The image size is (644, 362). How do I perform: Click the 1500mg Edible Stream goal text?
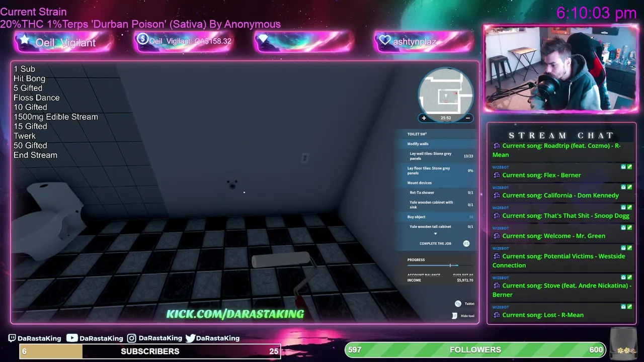(56, 117)
